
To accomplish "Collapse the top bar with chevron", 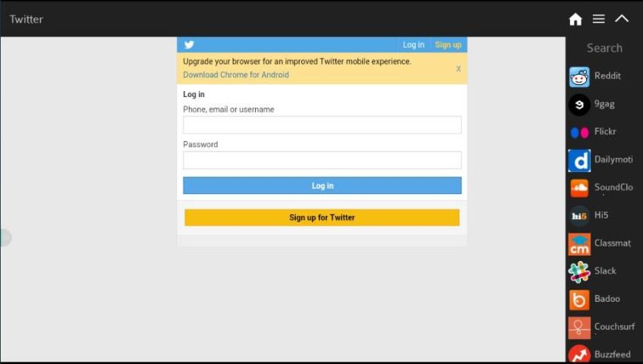I will pyautogui.click(x=622, y=18).
